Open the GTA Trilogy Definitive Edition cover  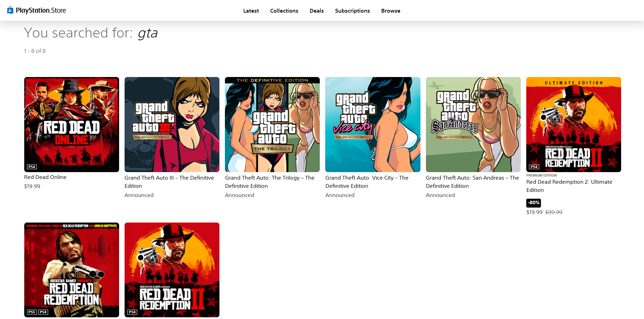pos(272,124)
